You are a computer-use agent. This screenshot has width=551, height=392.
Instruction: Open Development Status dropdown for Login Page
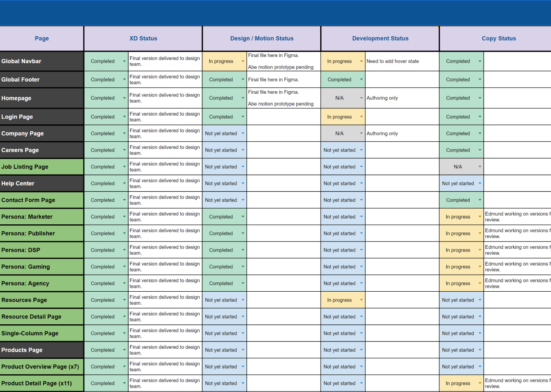coord(361,117)
